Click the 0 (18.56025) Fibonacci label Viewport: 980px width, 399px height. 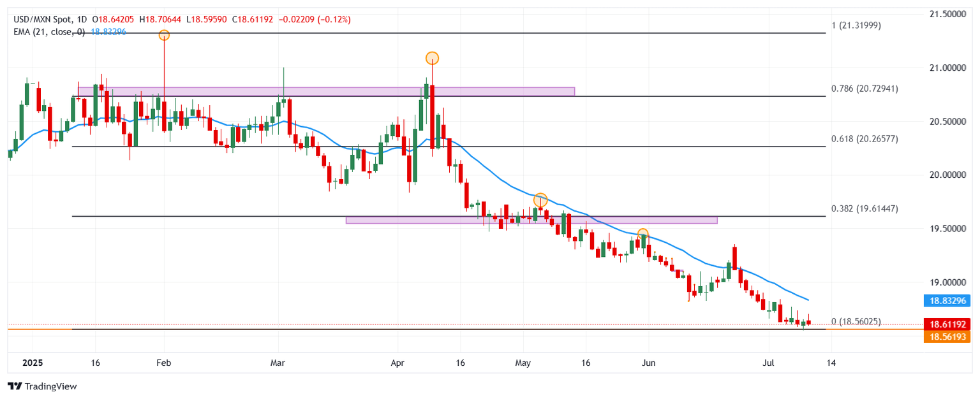click(856, 322)
